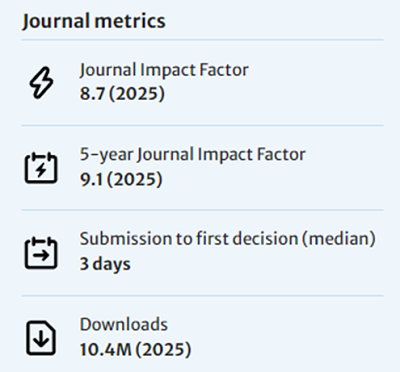
Task: Click the 8.7 (2025) impact value
Action: (x=122, y=93)
